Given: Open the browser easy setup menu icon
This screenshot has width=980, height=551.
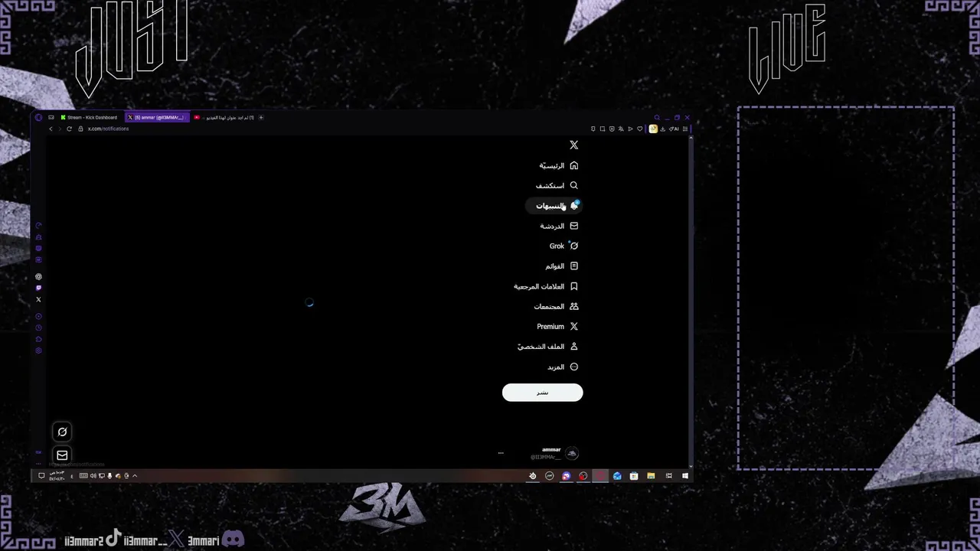Looking at the screenshot, I should 685,129.
